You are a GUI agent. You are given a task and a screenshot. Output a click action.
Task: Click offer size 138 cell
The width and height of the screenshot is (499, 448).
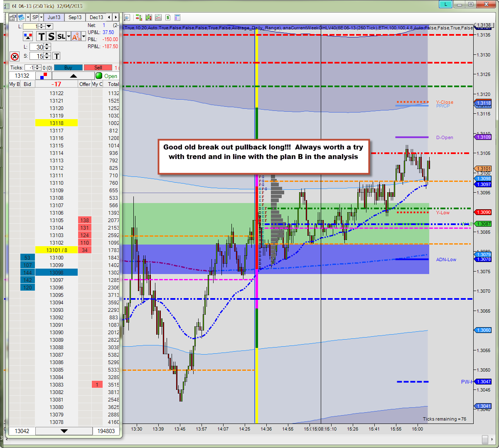[85, 220]
